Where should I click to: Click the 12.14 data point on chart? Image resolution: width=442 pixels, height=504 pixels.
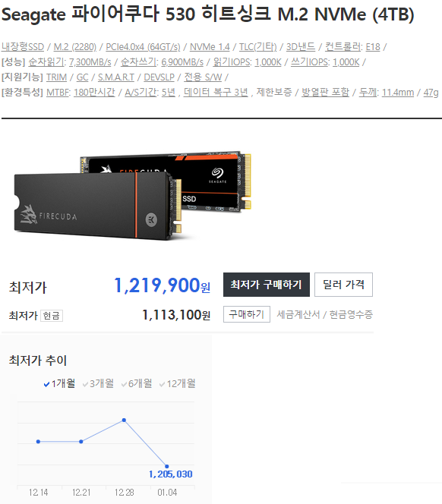38,442
